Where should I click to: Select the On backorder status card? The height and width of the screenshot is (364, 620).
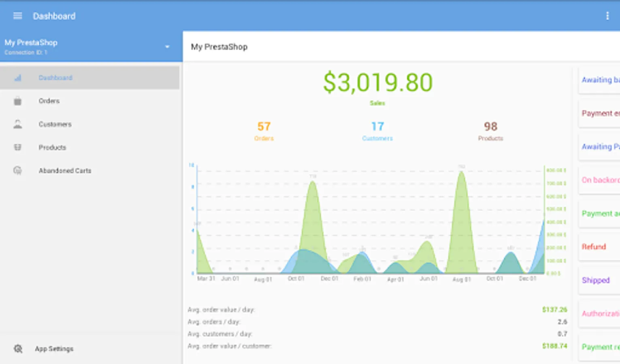point(599,180)
